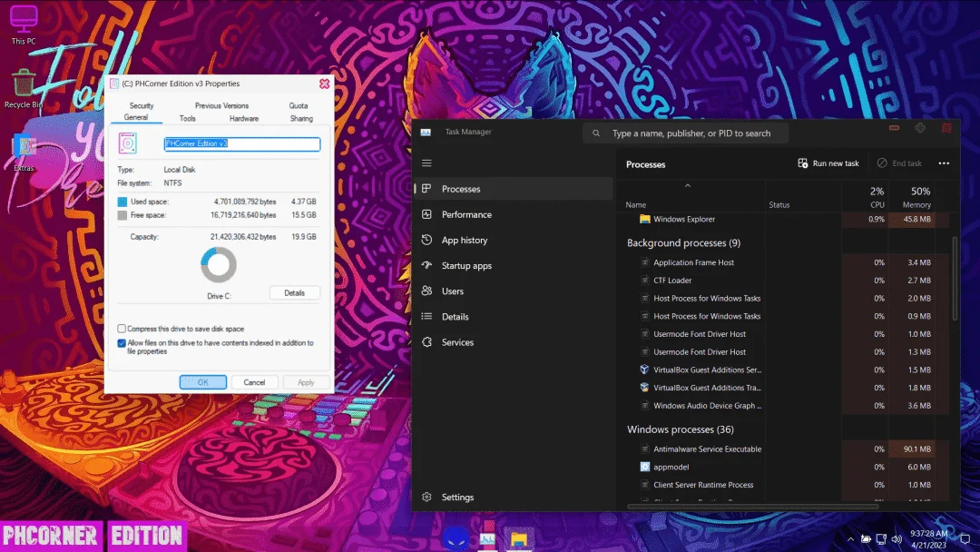
Task: Open the Details page in Task Manager
Action: [x=513, y=317]
